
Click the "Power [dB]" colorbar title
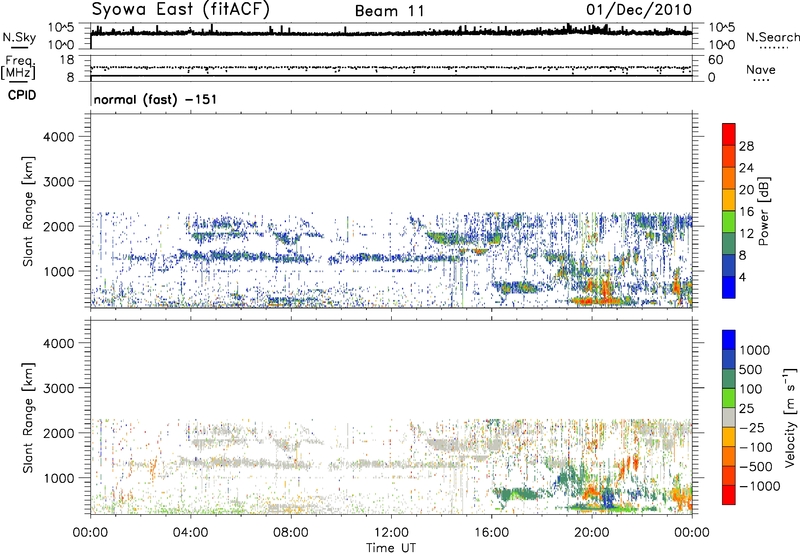pyautogui.click(x=764, y=211)
